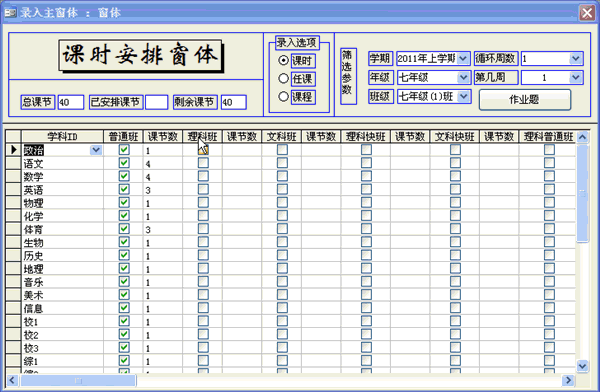Expand the 学科ID dropdown in the 政治 row

tap(96, 150)
